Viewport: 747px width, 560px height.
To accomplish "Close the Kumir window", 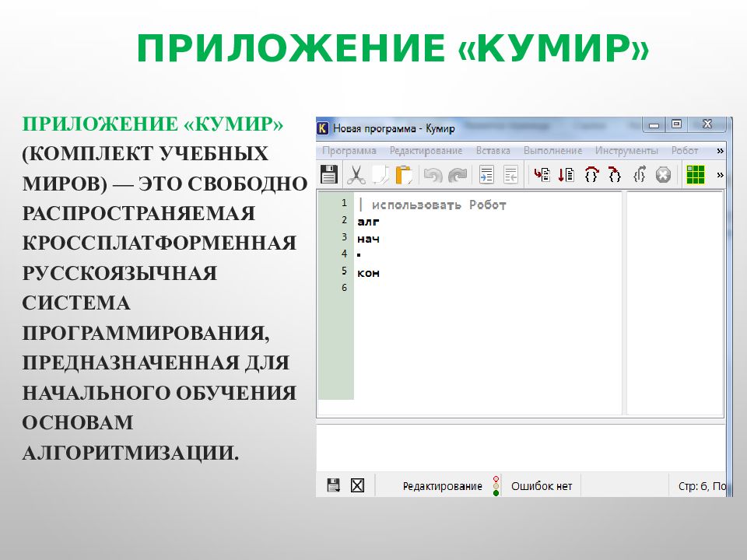I will [707, 124].
